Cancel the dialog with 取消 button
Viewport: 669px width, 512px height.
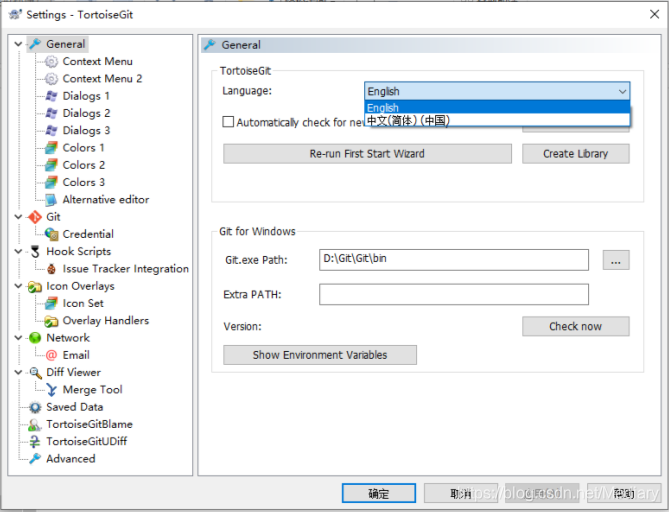[x=461, y=494]
